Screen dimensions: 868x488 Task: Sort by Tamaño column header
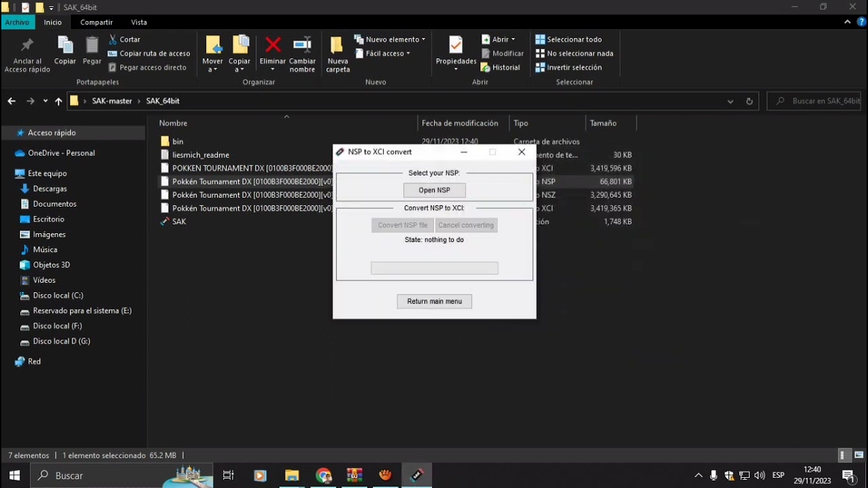(603, 123)
